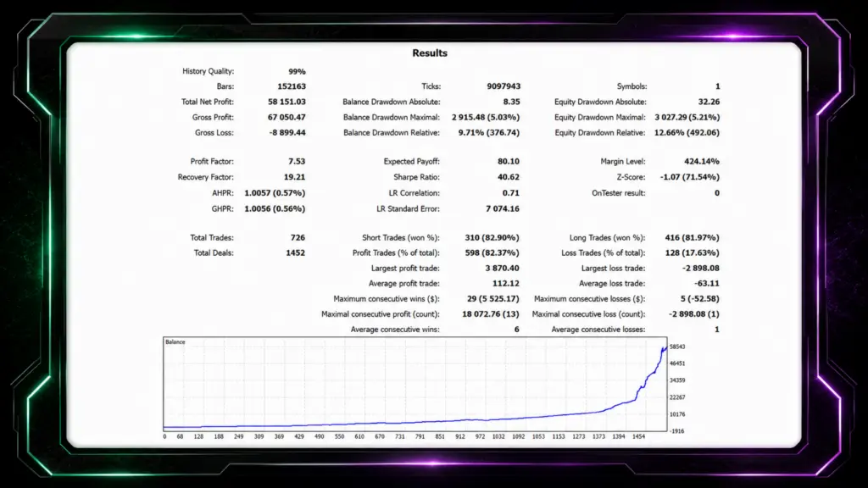The width and height of the screenshot is (868, 488).
Task: Click Gross Profit value 67 050.47
Action: (287, 117)
